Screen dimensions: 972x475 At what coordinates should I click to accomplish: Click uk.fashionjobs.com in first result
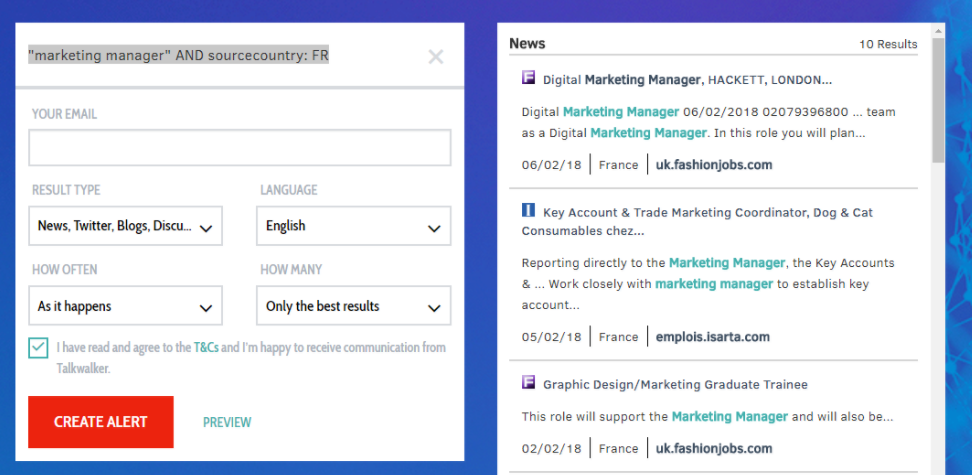[714, 165]
